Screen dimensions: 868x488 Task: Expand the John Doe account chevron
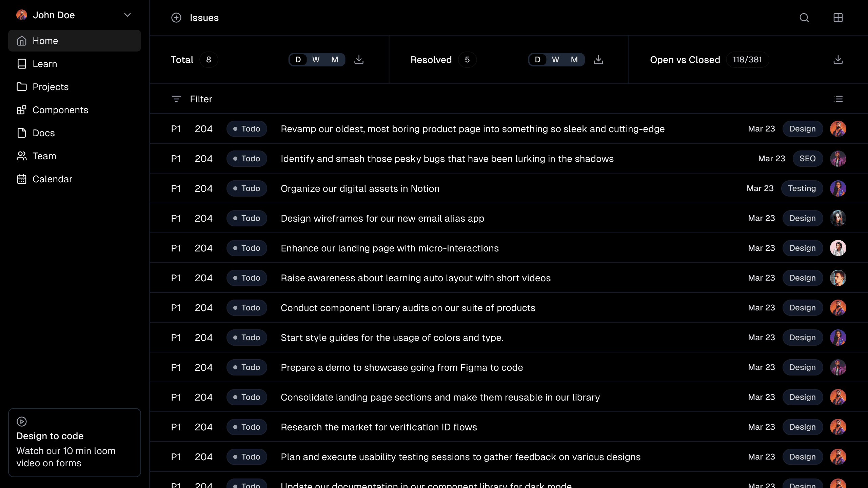(x=127, y=15)
